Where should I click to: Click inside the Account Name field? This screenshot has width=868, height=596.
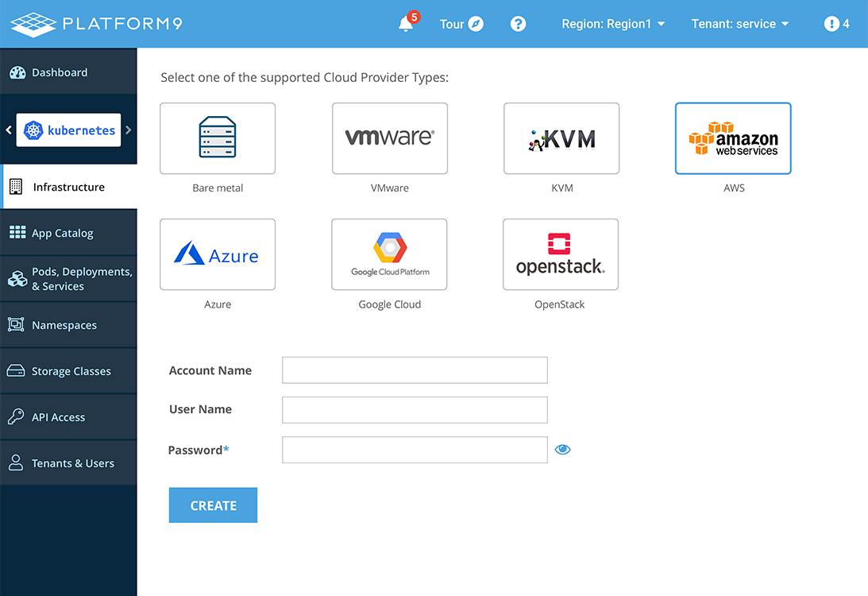pos(414,370)
